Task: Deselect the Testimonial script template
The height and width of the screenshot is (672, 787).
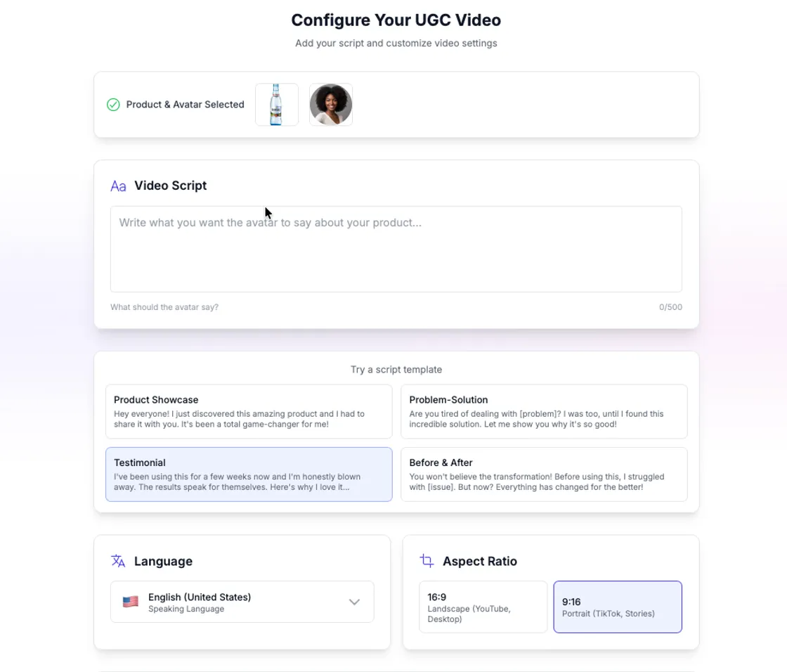Action: coord(248,474)
